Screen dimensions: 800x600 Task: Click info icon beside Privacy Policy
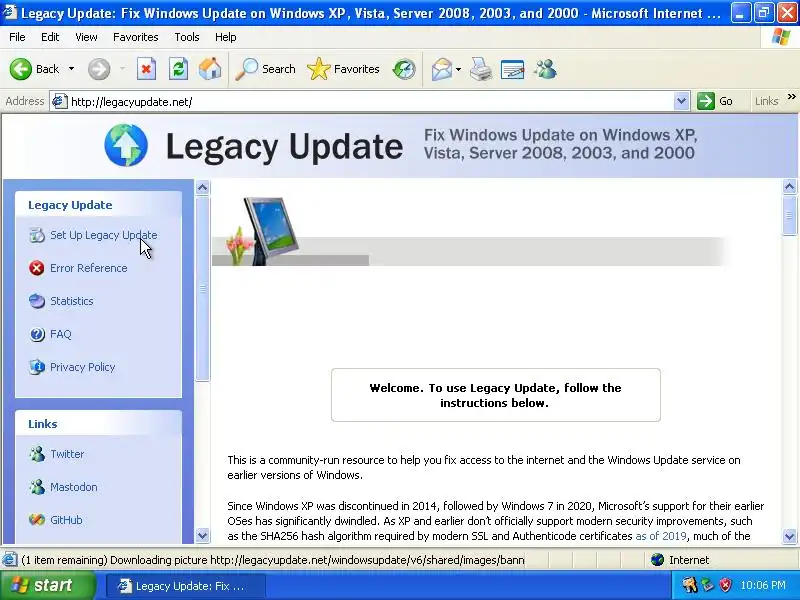pos(37,367)
